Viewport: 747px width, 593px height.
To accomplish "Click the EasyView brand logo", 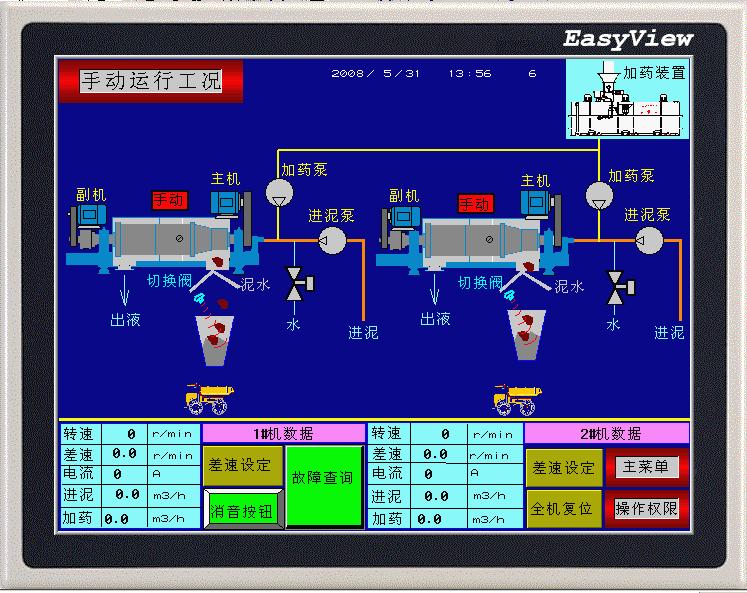I will tap(628, 39).
